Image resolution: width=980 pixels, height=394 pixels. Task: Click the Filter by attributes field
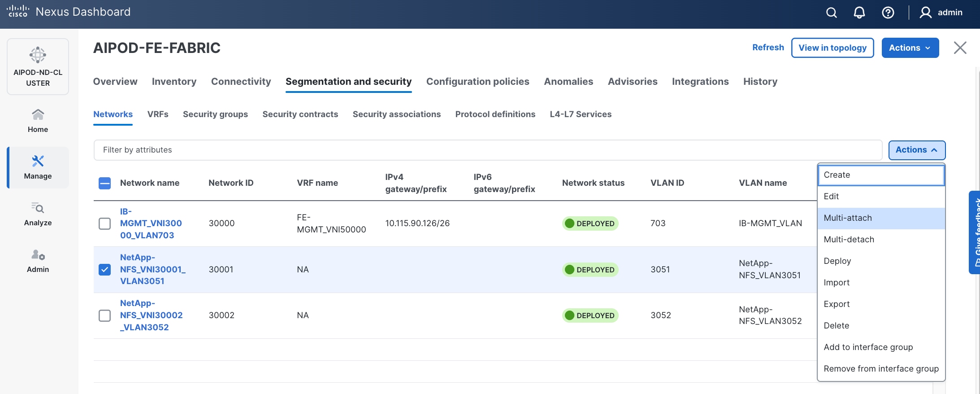(487, 150)
